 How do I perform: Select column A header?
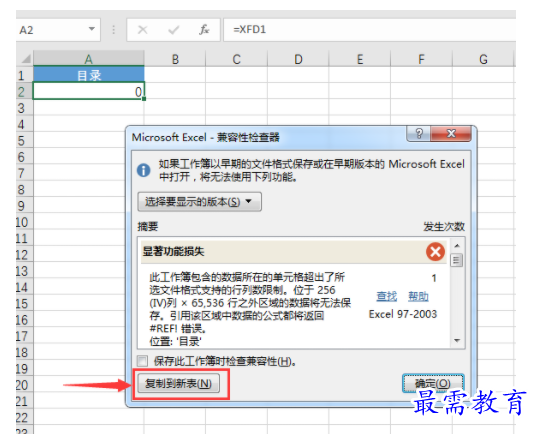89,59
